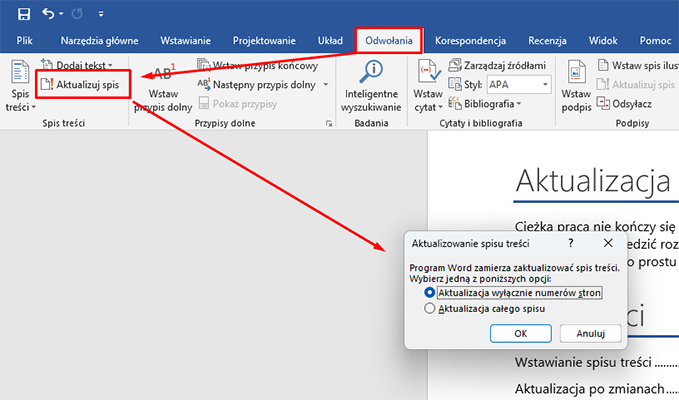
Task: Click Dodaj tekst dropdown
Action: [x=77, y=65]
